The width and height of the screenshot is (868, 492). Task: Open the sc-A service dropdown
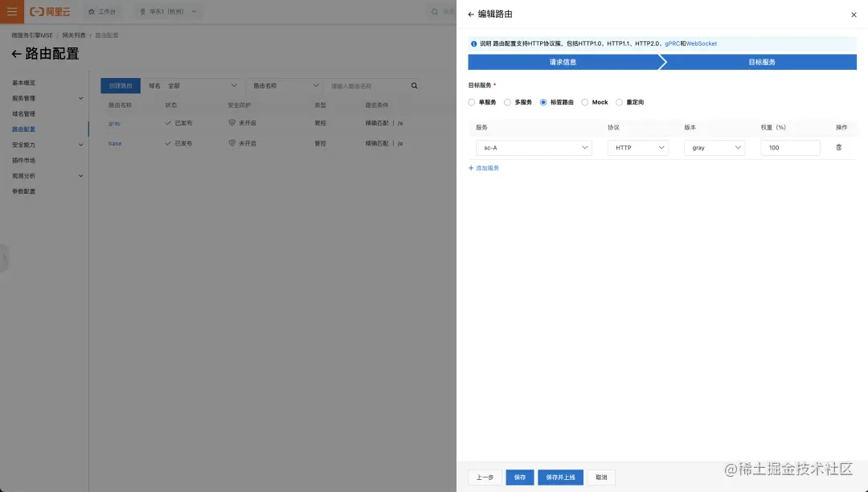click(534, 148)
